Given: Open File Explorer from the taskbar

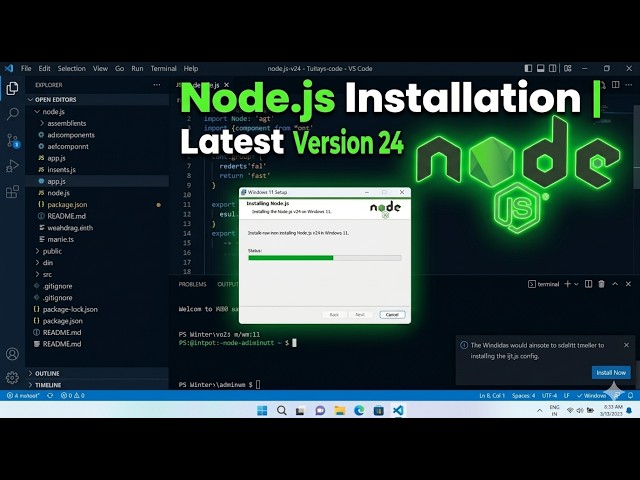Looking at the screenshot, I should (340, 410).
